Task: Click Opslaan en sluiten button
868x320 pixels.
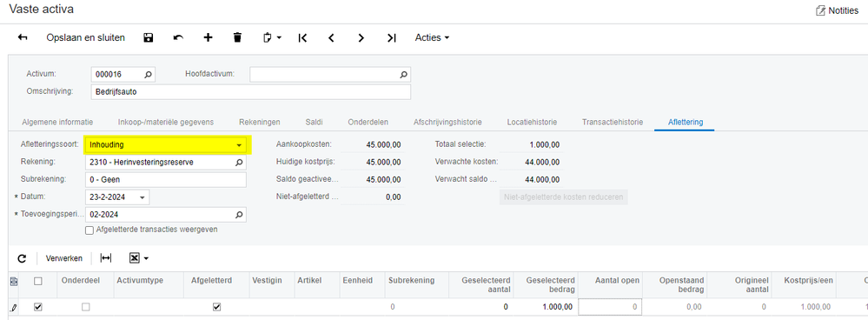Action: [x=86, y=37]
